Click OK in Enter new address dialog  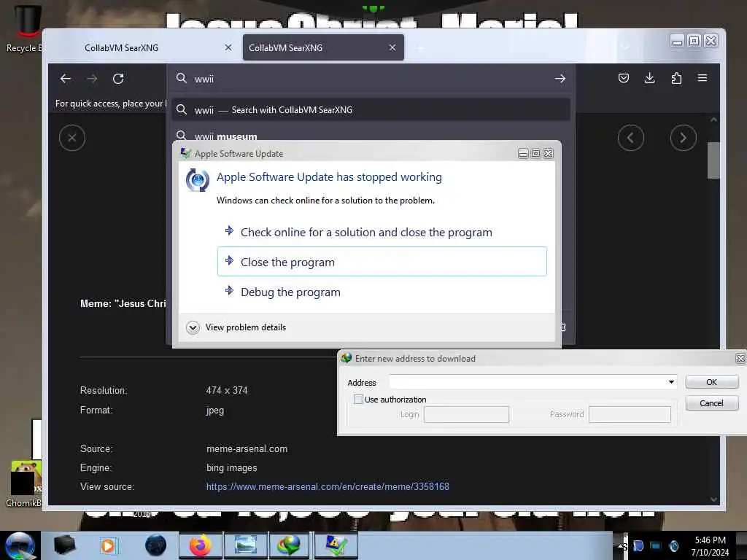coord(712,382)
